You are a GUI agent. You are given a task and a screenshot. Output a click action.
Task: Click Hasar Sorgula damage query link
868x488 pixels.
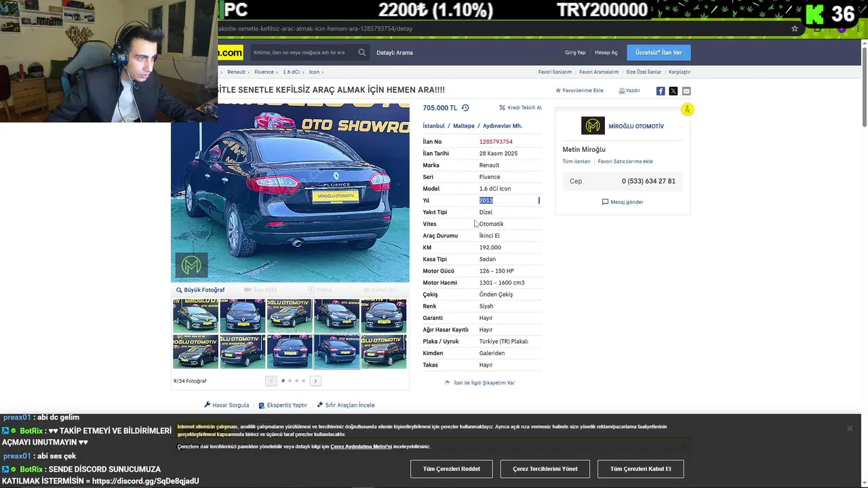(x=226, y=405)
